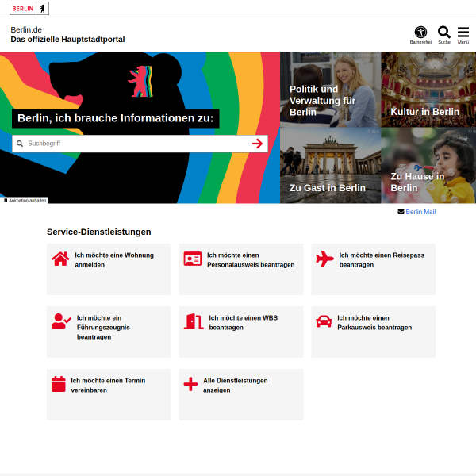This screenshot has height=476, width=476.
Task: Click the door icon for WBS
Action: pos(194,321)
